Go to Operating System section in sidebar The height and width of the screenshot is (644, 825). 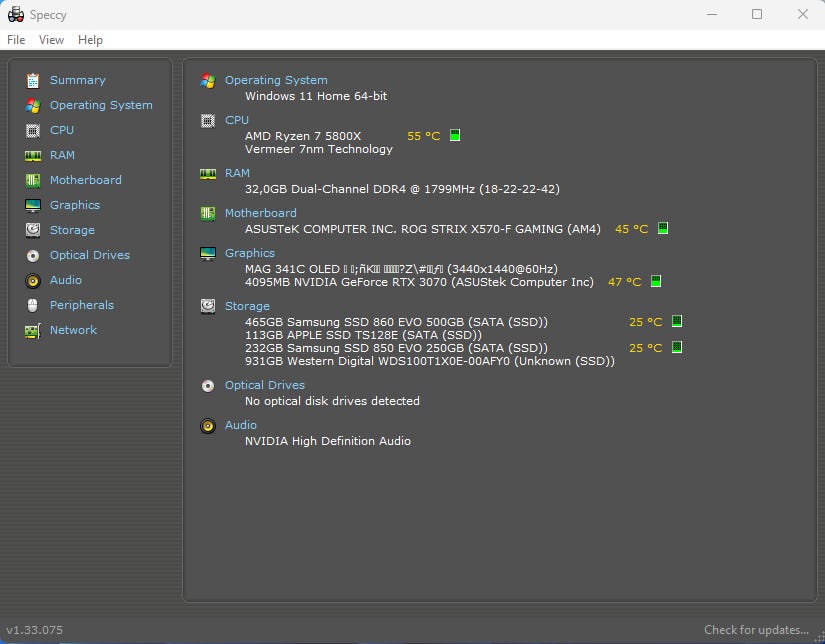[x=101, y=105]
